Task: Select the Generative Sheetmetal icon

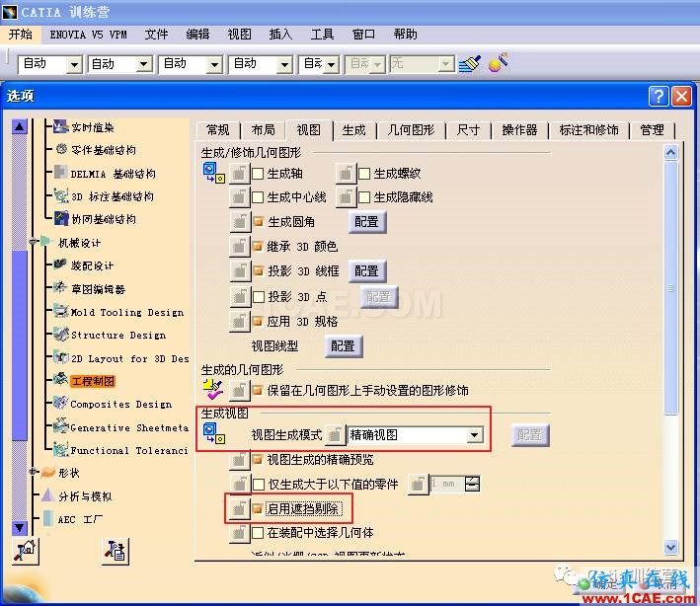Action: point(60,426)
